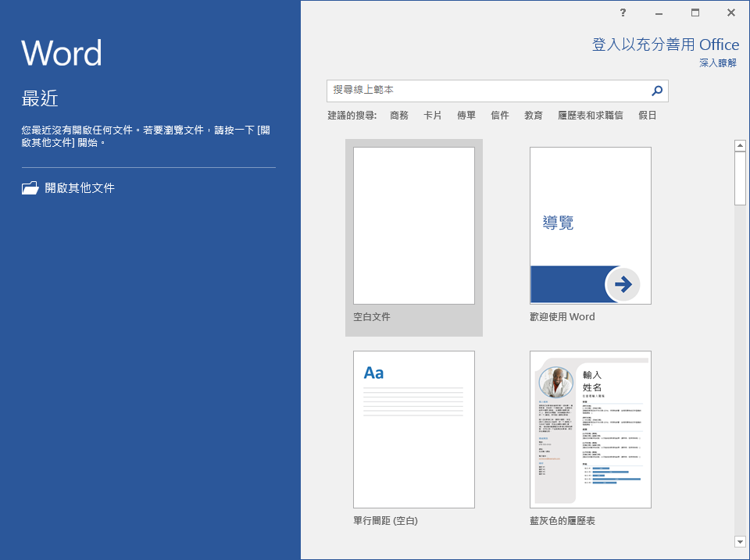Screen dimensions: 750x560
Task: Click the 最近 heading text
Action: [x=40, y=98]
